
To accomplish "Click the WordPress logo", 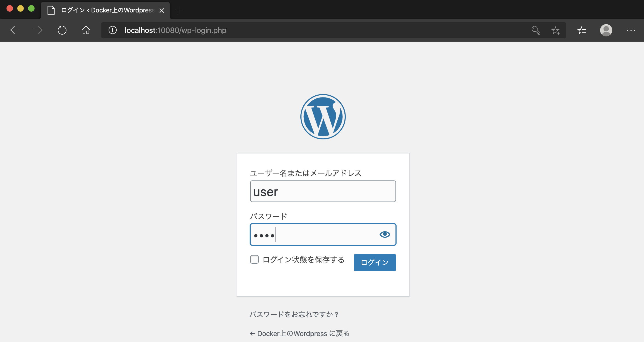I will tap(323, 117).
